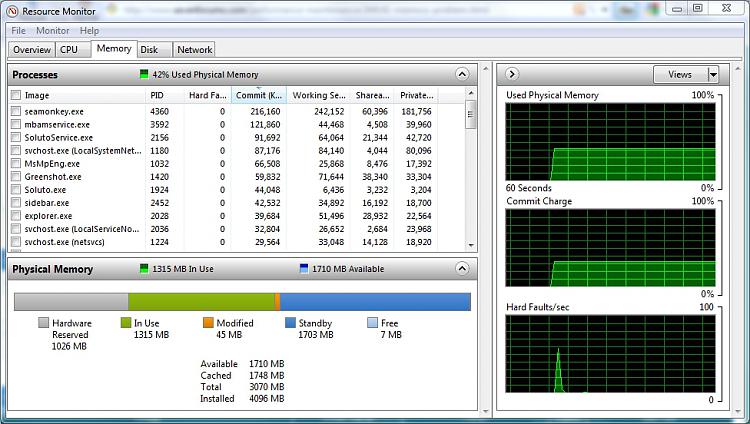This screenshot has width=750, height=424.
Task: Click the Commit Charge graph
Action: coord(610,248)
